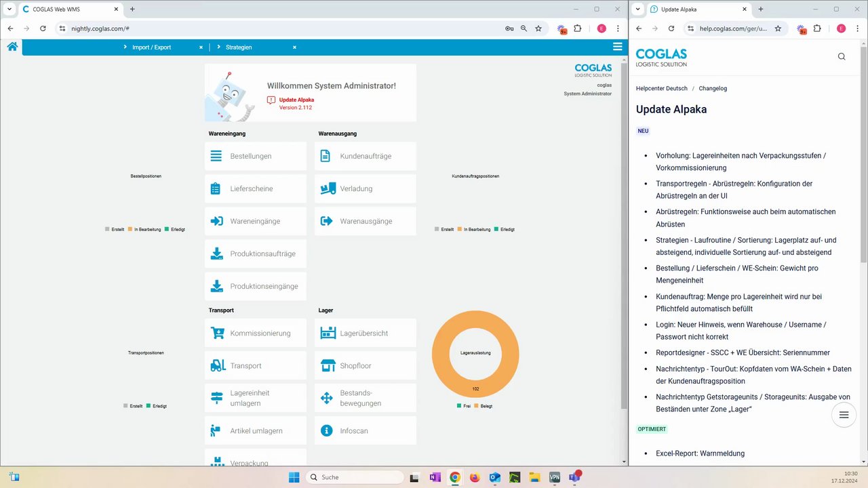Switch to the Import / Export tab
Viewport: 868px width, 488px height.
tap(151, 47)
